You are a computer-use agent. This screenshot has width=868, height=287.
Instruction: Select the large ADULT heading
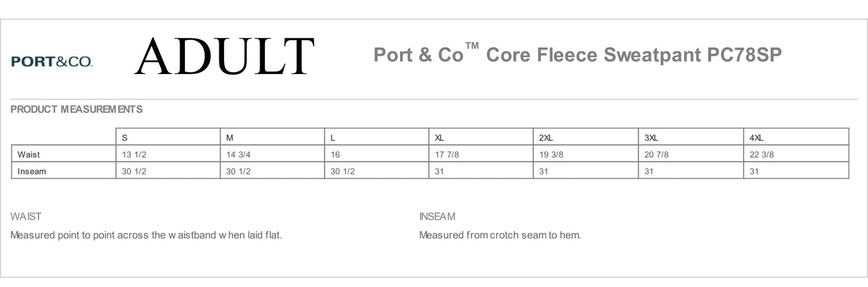225,57
